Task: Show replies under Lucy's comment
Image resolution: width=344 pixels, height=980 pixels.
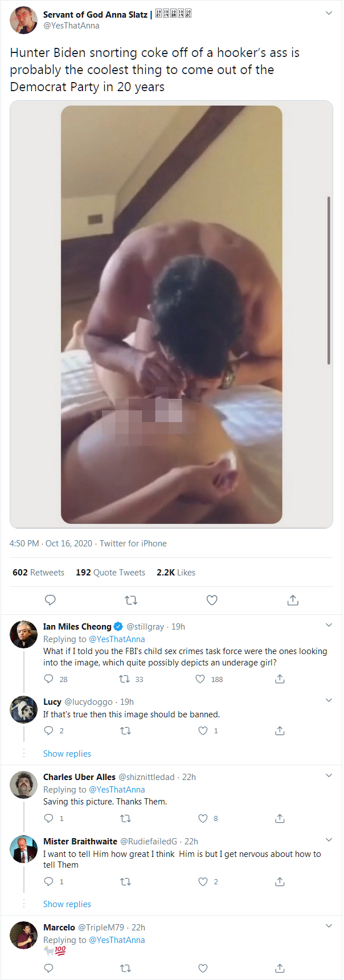Action: click(x=67, y=754)
